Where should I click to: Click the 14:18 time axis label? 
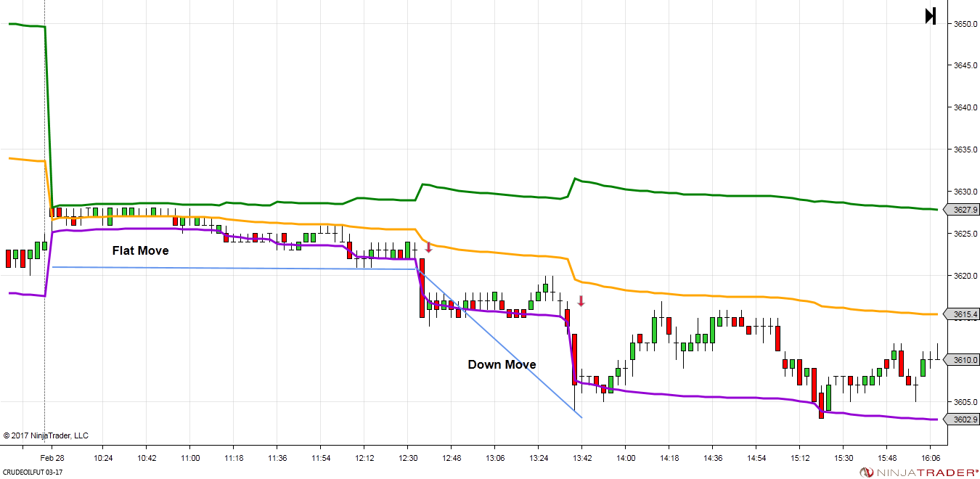point(669,458)
